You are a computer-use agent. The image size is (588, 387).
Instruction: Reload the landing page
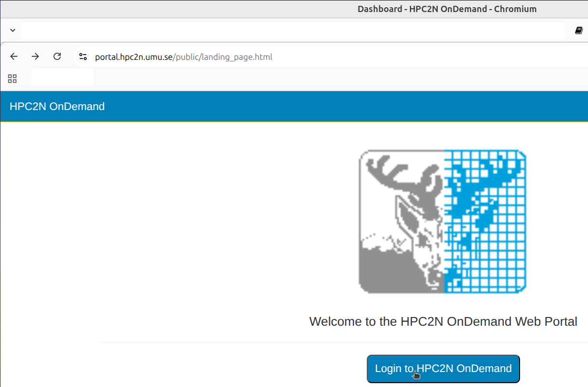click(57, 56)
